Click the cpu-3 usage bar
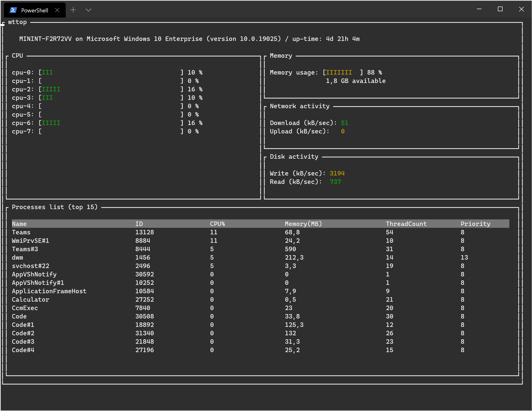Screen dimensions: 532x411 [111, 98]
